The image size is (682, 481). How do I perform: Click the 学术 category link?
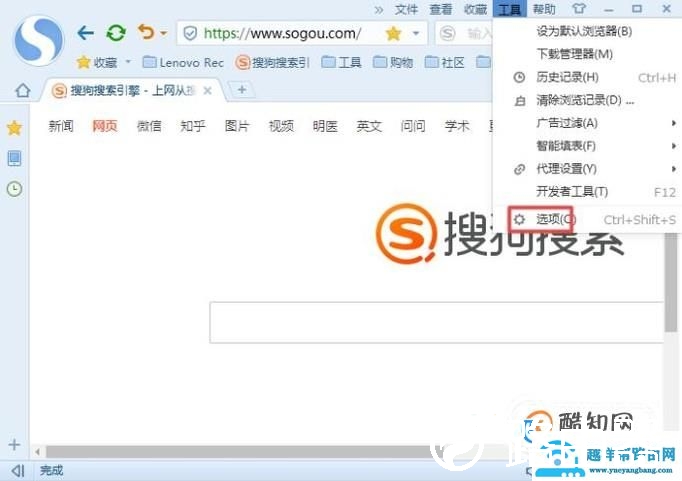click(457, 126)
